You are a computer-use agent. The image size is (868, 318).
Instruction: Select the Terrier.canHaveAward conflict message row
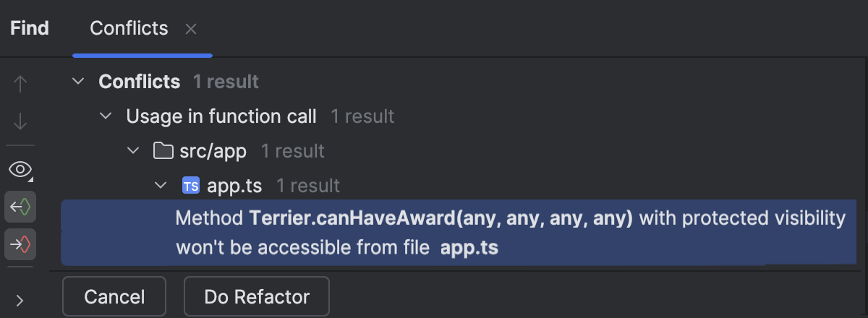[464, 233]
